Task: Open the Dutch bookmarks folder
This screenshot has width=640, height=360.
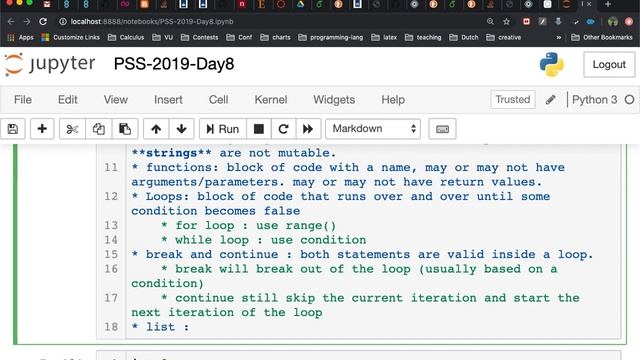Action: [x=463, y=38]
